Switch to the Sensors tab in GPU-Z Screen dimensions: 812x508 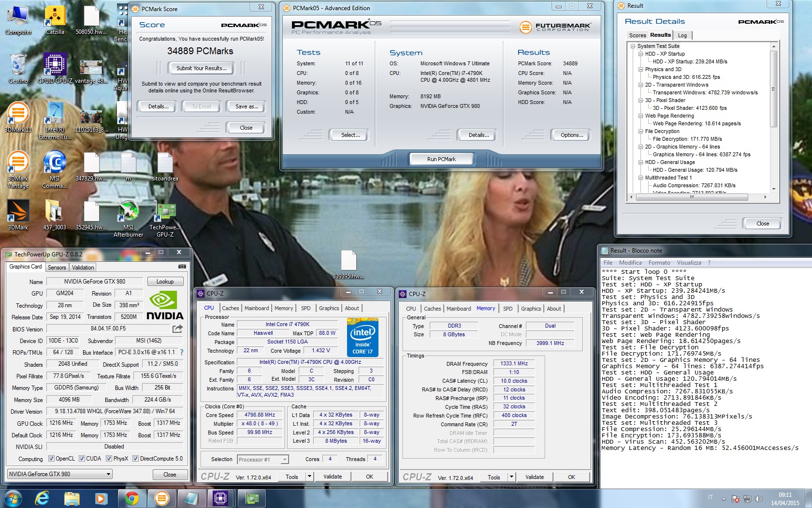coord(57,268)
